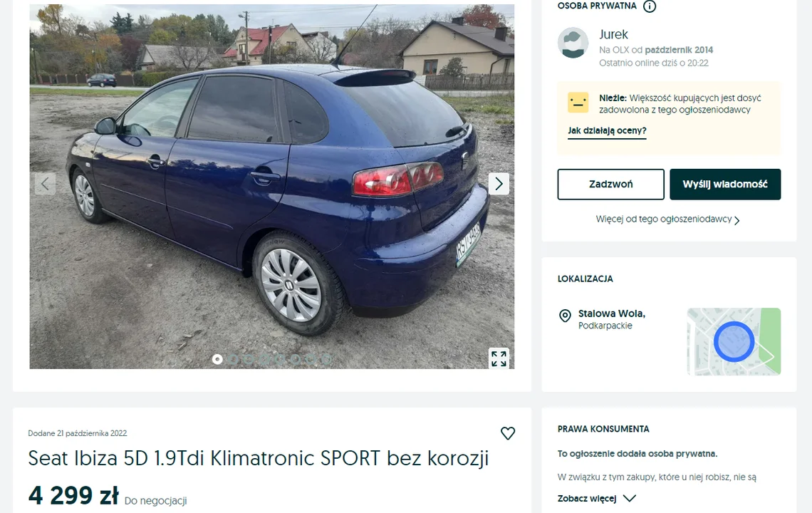Open the gallery in fullscreen mode
The height and width of the screenshot is (513, 812).
[499, 358]
